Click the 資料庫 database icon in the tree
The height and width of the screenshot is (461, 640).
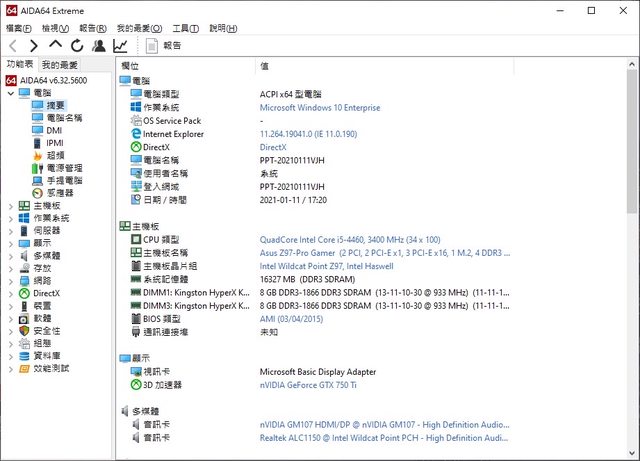tap(24, 356)
